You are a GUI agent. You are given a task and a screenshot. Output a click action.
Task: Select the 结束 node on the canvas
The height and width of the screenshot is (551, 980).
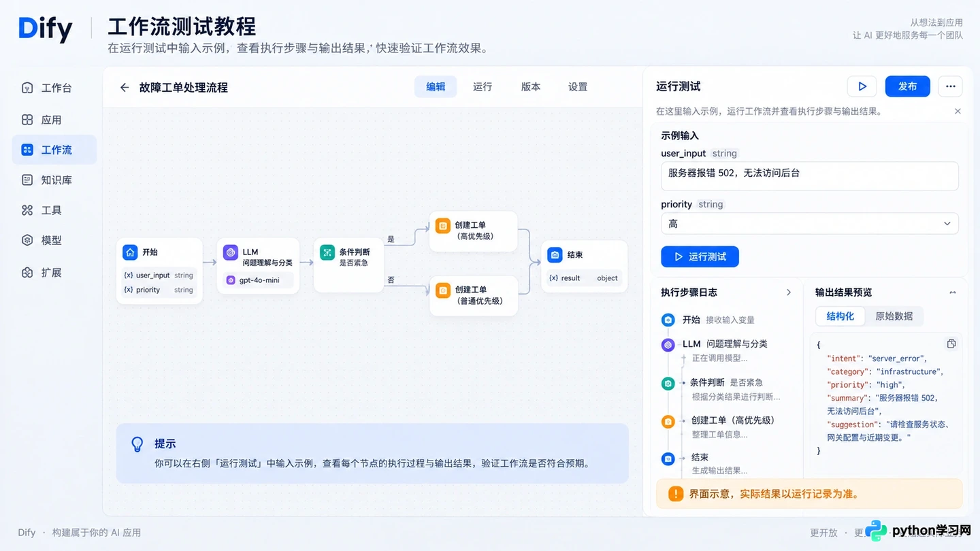[585, 266]
